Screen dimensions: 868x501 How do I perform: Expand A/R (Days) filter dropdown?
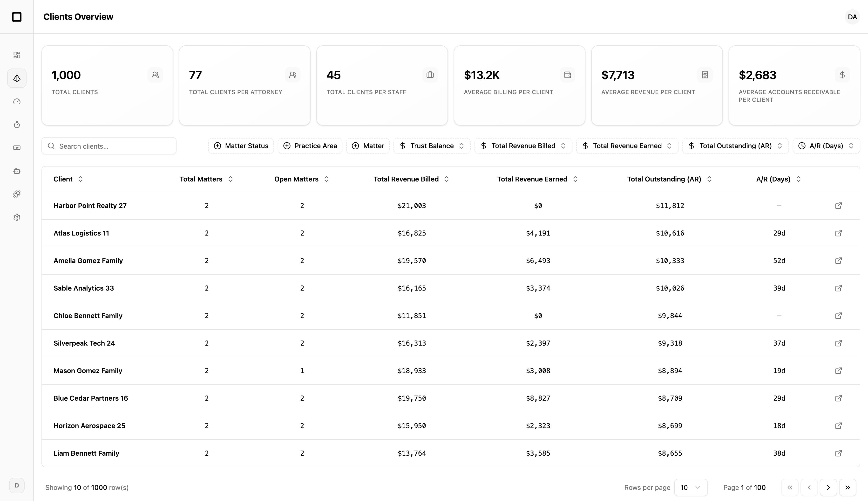[x=826, y=146]
